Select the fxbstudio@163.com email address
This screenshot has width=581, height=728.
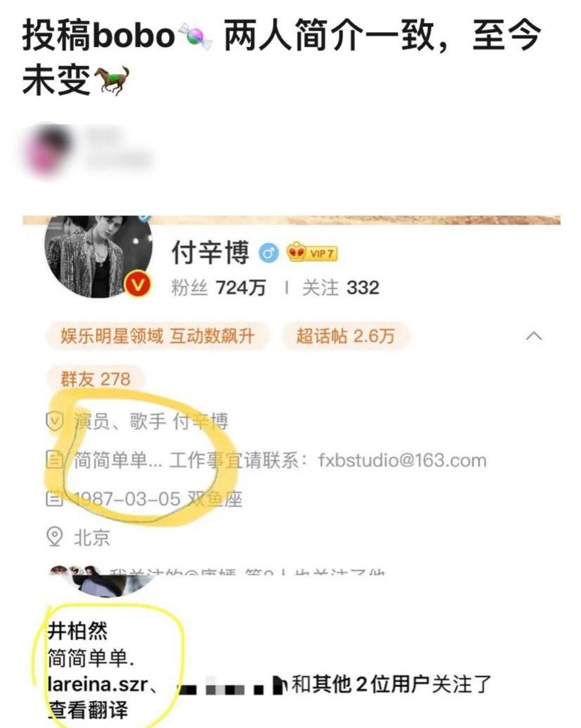[402, 460]
